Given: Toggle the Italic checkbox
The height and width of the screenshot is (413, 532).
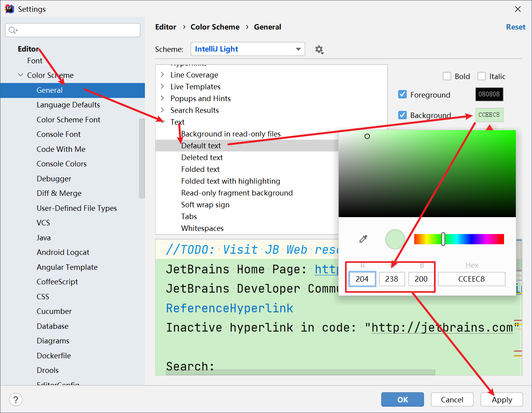Looking at the screenshot, I should tap(482, 76).
